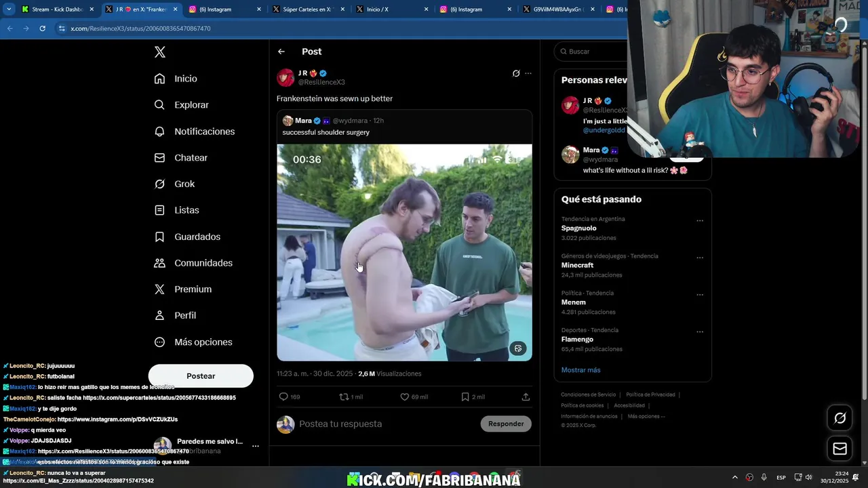This screenshot has width=868, height=488.
Task: Open Notificaciones in the sidebar
Action: coord(194,131)
